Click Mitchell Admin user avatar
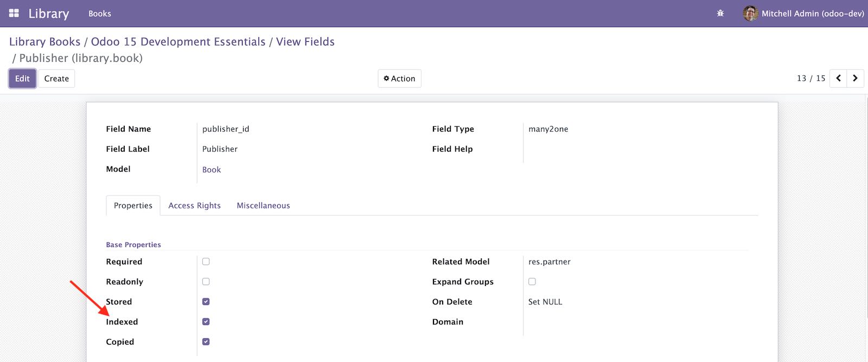Image resolution: width=868 pixels, height=362 pixels. pos(750,14)
